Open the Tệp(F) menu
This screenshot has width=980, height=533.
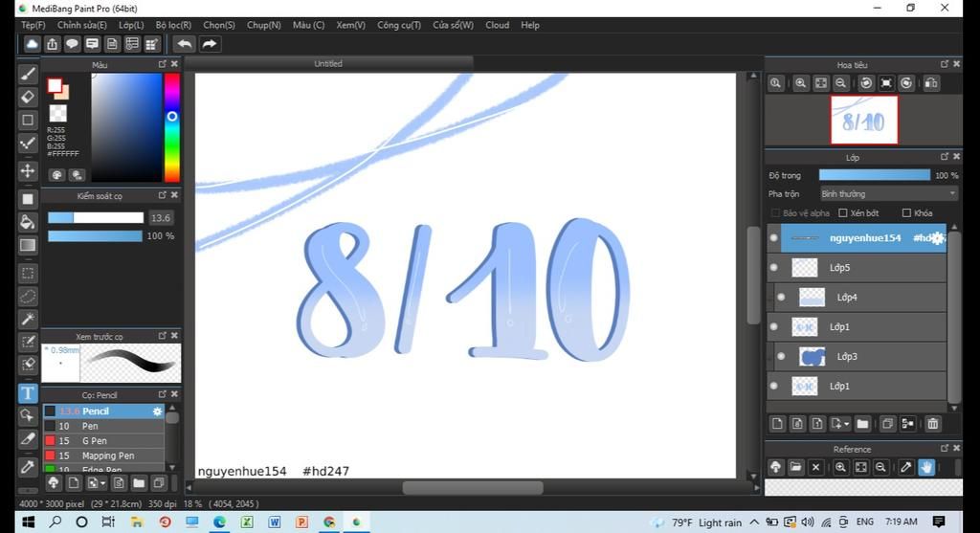(x=33, y=25)
